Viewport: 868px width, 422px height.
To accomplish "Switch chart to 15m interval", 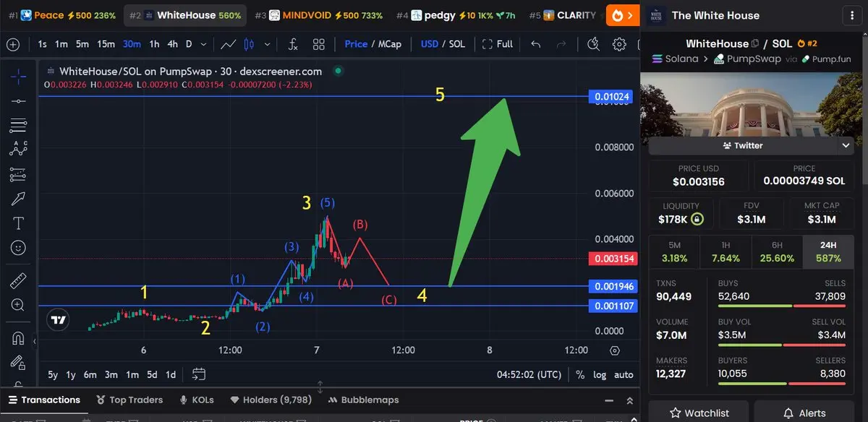I will click(x=106, y=44).
